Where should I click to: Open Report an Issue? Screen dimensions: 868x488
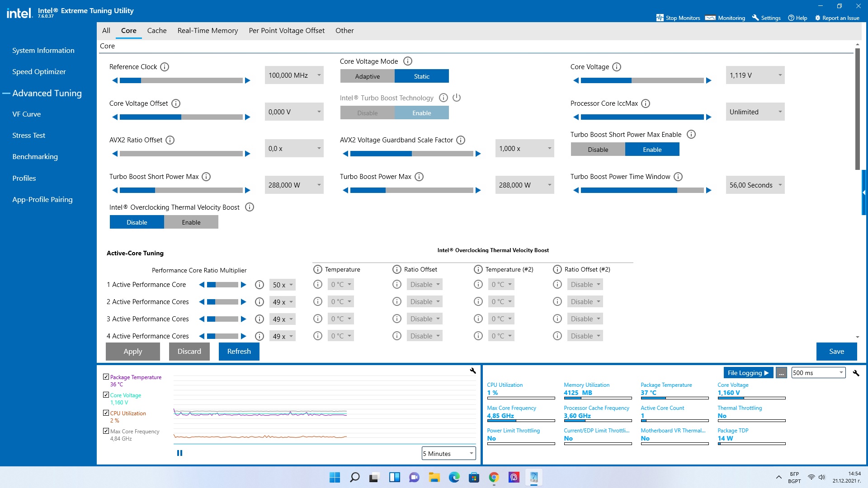tap(837, 18)
